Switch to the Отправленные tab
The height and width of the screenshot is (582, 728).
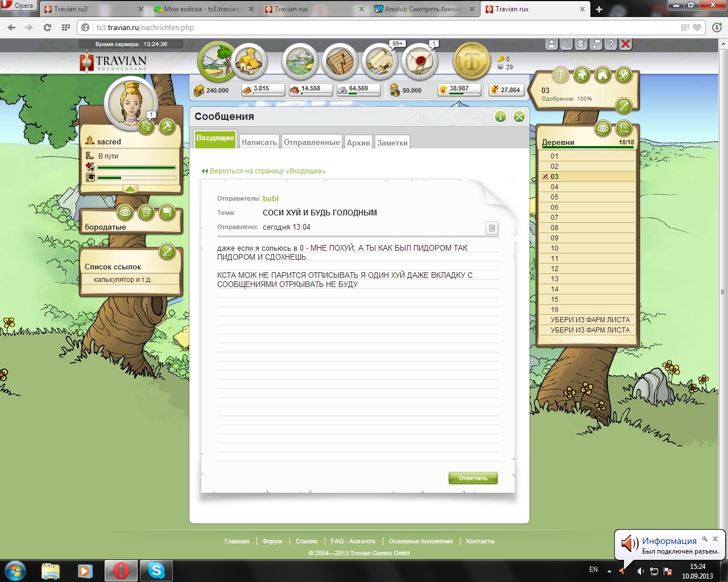[312, 143]
